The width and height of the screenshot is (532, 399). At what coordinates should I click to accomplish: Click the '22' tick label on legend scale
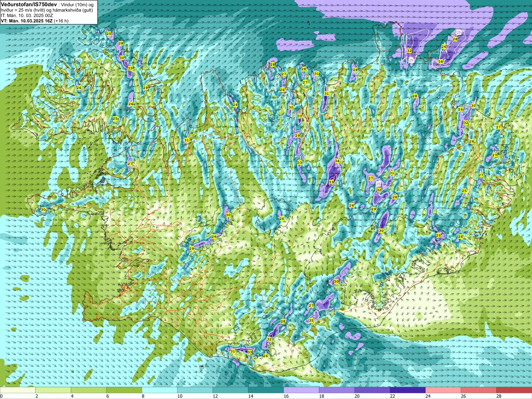point(392,396)
